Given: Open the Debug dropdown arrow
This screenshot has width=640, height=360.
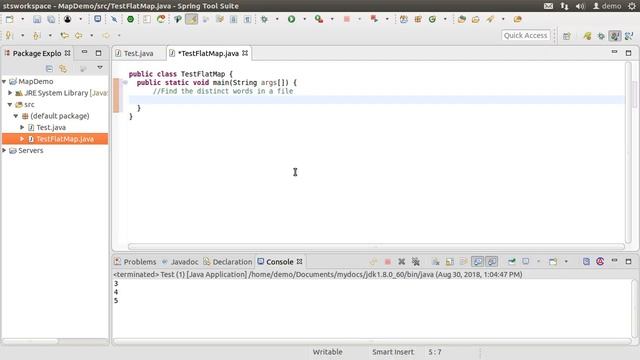Looking at the screenshot, I should tap(277, 19).
